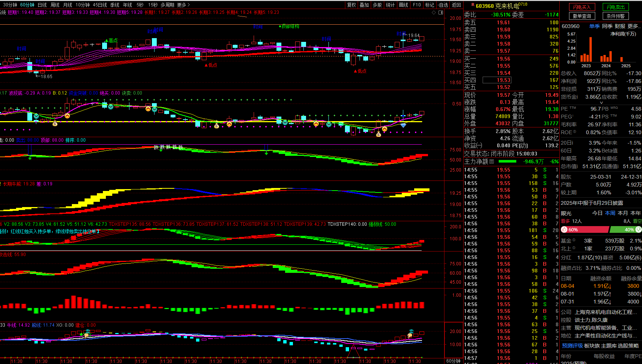Click the 60分钟 label on the time axis

(x=453, y=361)
